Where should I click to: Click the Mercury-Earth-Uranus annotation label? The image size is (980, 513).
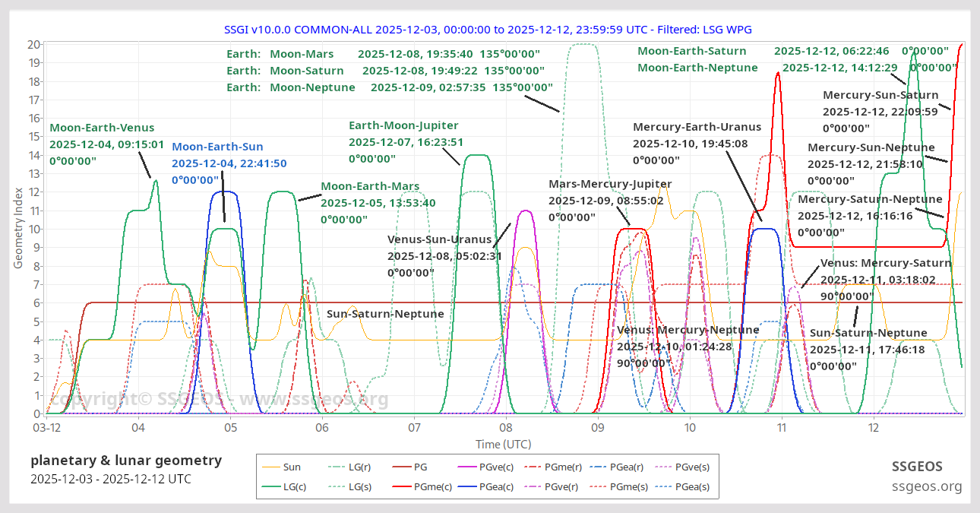691,126
